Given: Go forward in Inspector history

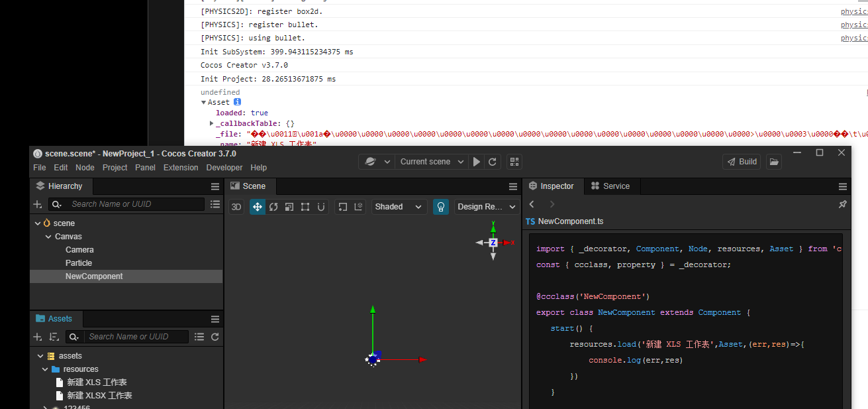Looking at the screenshot, I should click(x=552, y=204).
